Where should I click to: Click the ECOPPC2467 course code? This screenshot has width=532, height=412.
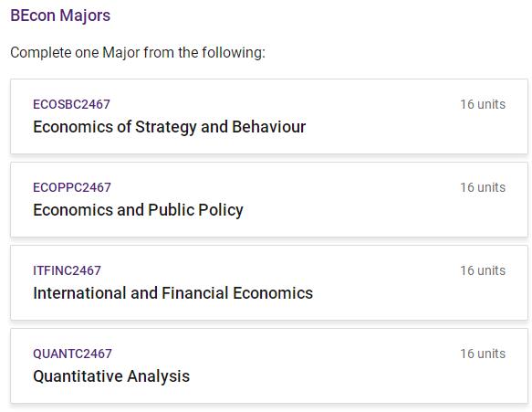(72, 187)
